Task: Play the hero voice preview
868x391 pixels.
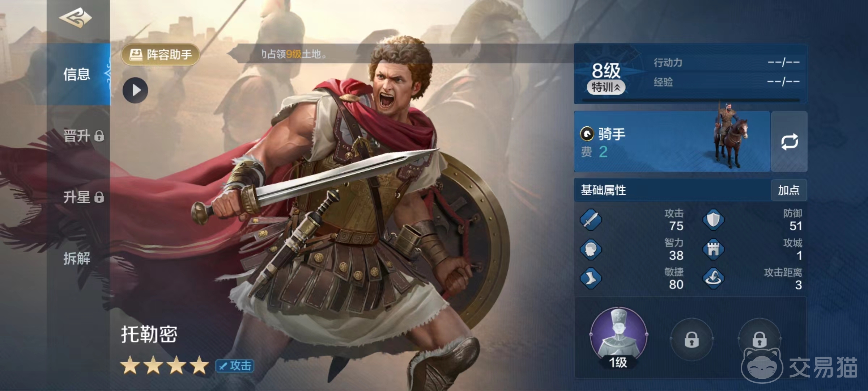Action: coord(135,90)
